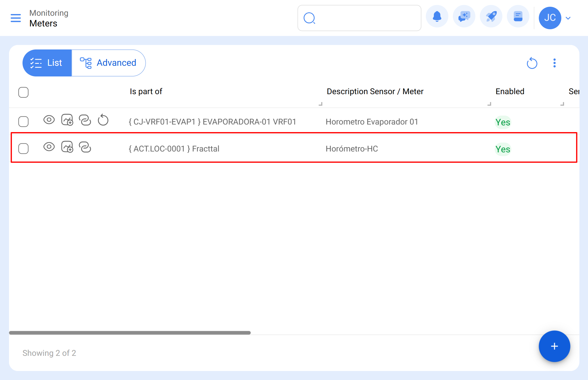Open the three-dot more options menu

tap(554, 63)
